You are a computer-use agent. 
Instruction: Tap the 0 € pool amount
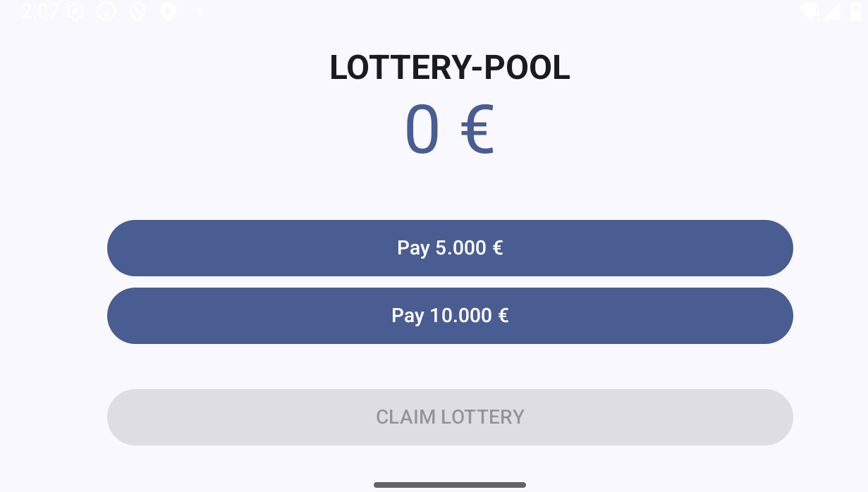(450, 130)
